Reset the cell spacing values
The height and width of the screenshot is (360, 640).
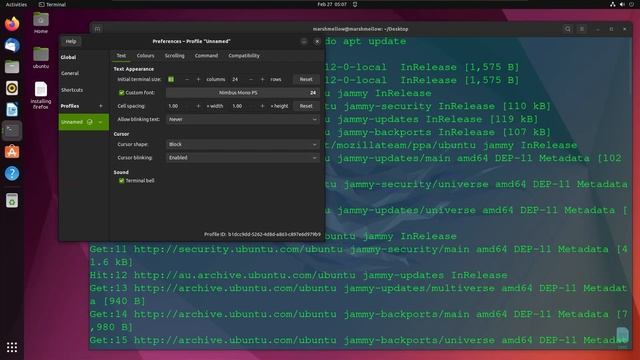[x=306, y=106]
